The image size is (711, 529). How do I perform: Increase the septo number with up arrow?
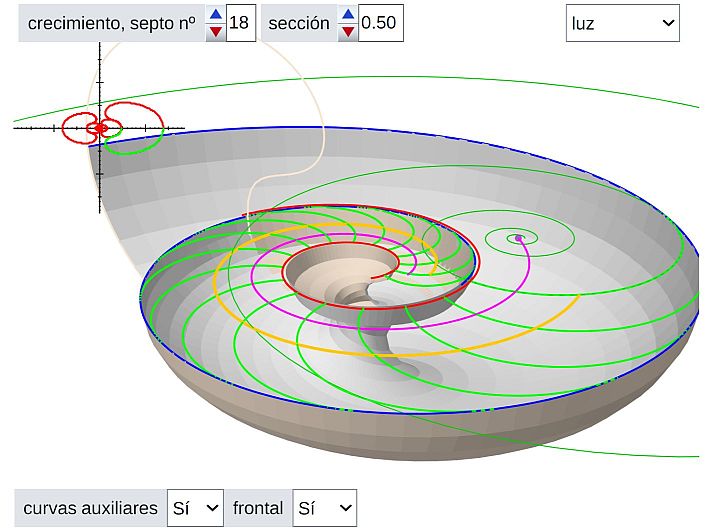pyautogui.click(x=215, y=14)
